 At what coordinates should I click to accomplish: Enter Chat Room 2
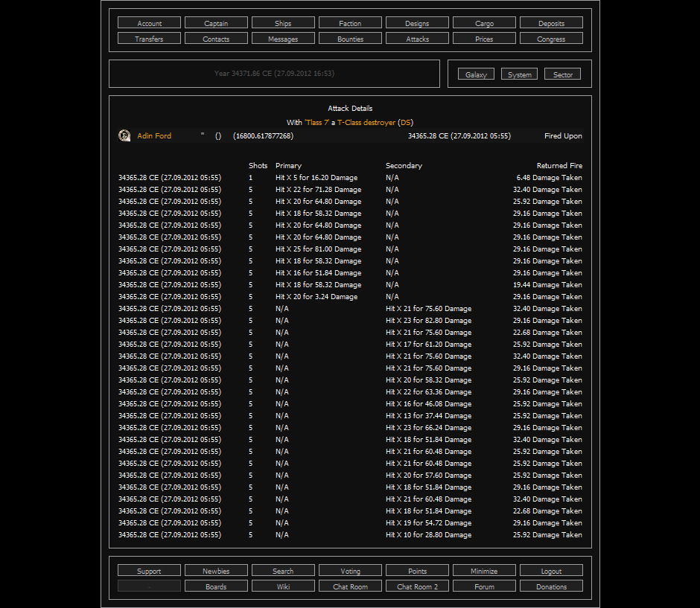pos(417,586)
